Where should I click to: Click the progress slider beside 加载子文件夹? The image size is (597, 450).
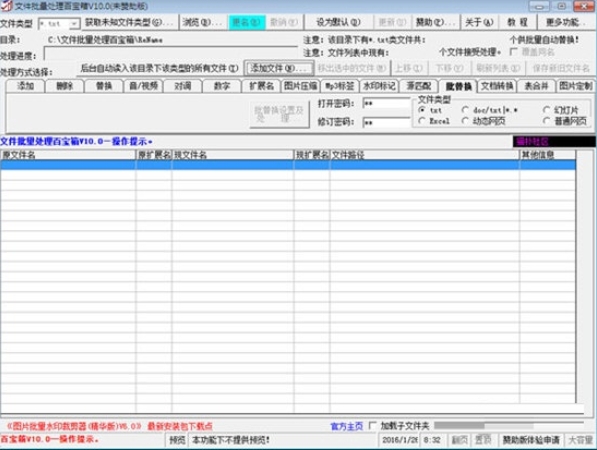[509, 425]
